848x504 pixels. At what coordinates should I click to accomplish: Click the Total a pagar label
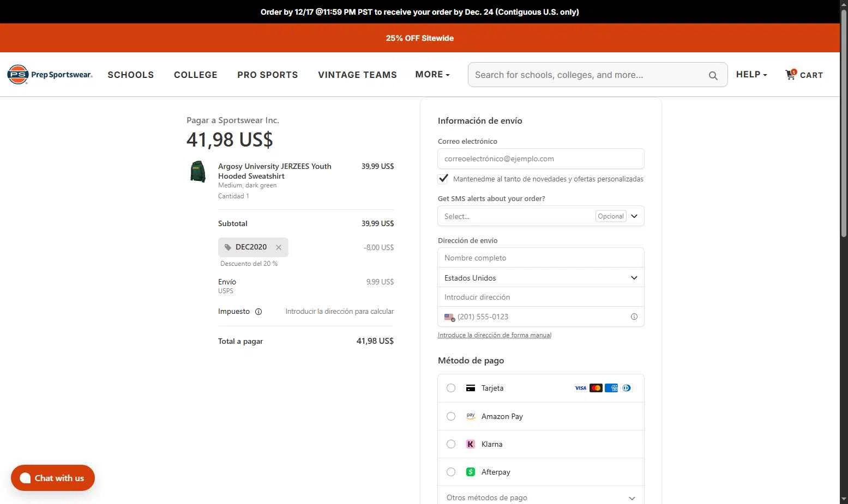tap(240, 341)
